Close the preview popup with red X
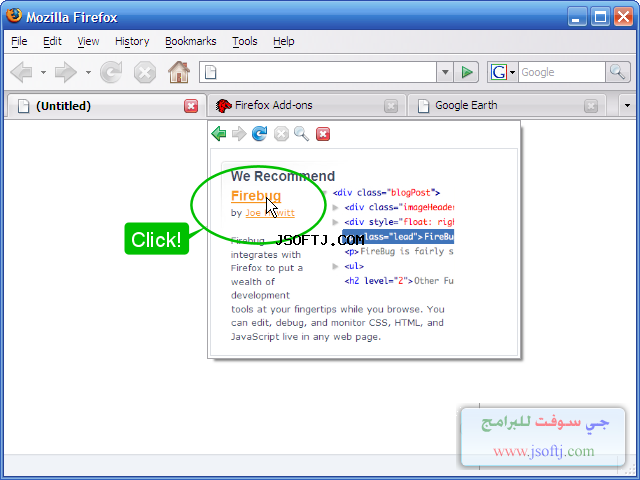This screenshot has width=640, height=480. tap(323, 133)
